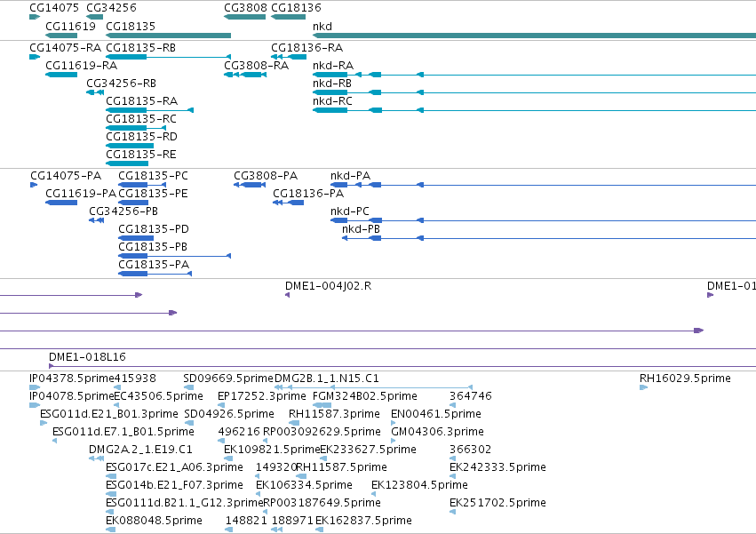Click protein CG18136-PA
Viewport: 756px width, 534px height.
289,203
